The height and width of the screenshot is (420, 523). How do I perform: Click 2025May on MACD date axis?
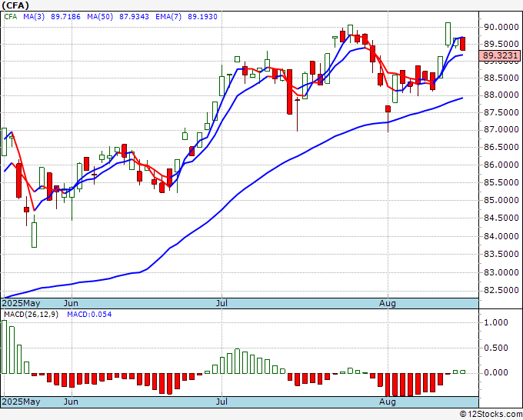pos(21,402)
